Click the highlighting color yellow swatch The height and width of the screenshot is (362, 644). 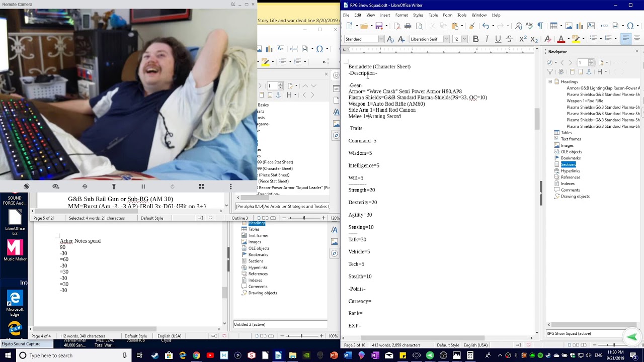(576, 39)
